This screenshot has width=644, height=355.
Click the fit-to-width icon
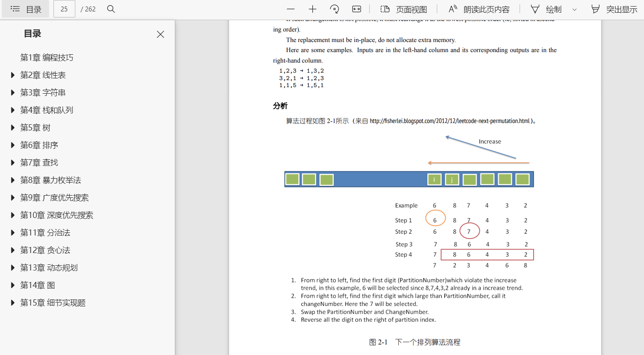[x=356, y=9]
